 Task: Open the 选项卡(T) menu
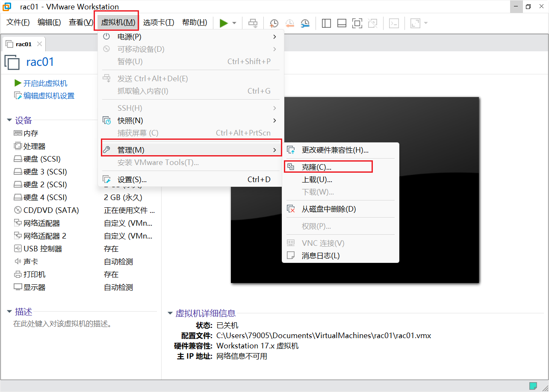coord(159,23)
